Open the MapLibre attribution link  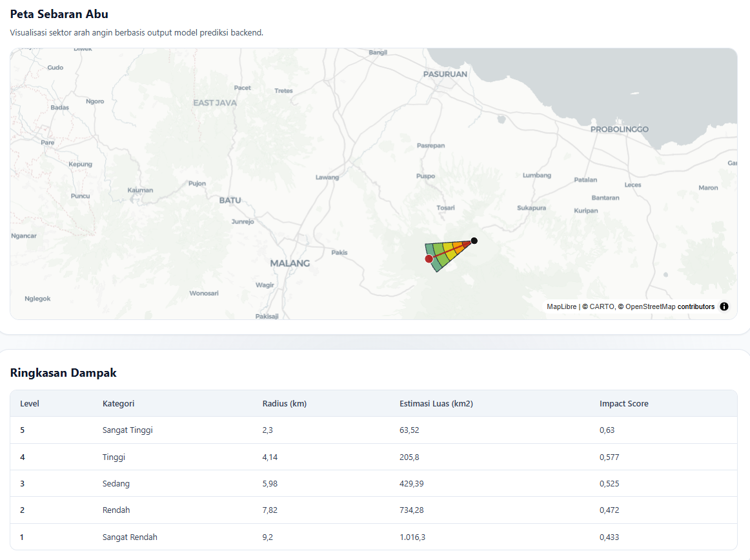[562, 306]
